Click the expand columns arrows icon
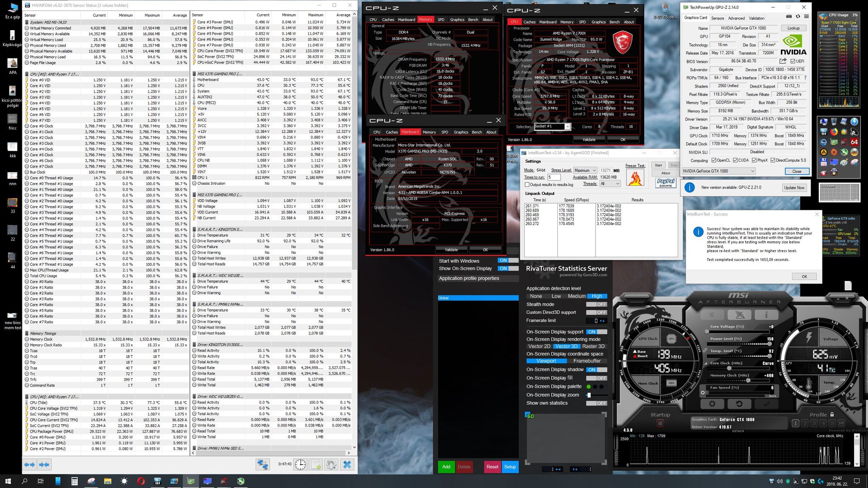This screenshot has width=868, height=488. tap(30, 464)
